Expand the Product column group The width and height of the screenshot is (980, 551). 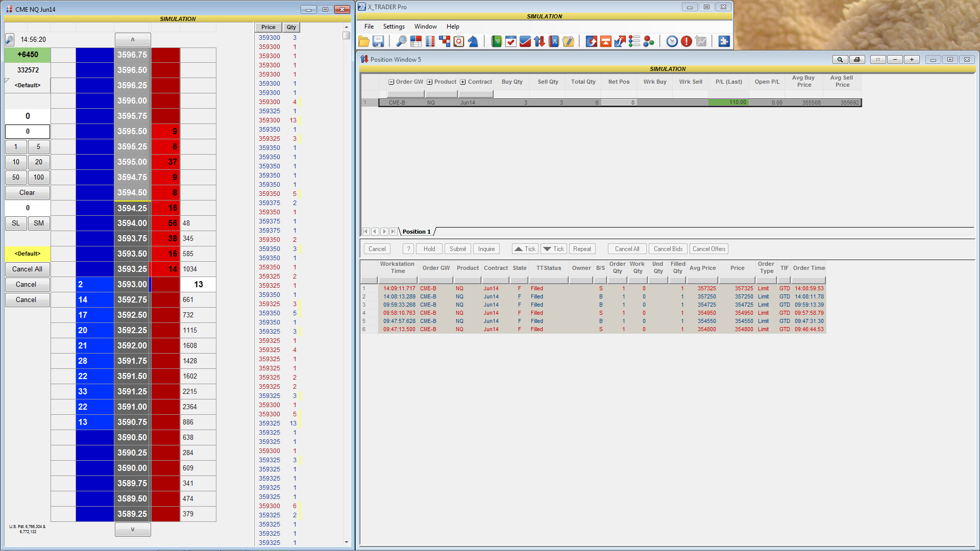click(430, 82)
